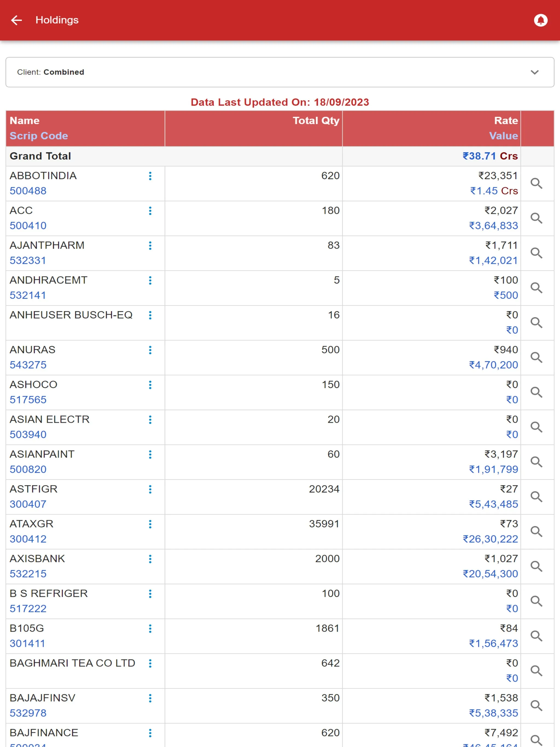This screenshot has width=560, height=747.
Task: Click search icon for AXISBANK row
Action: point(536,566)
